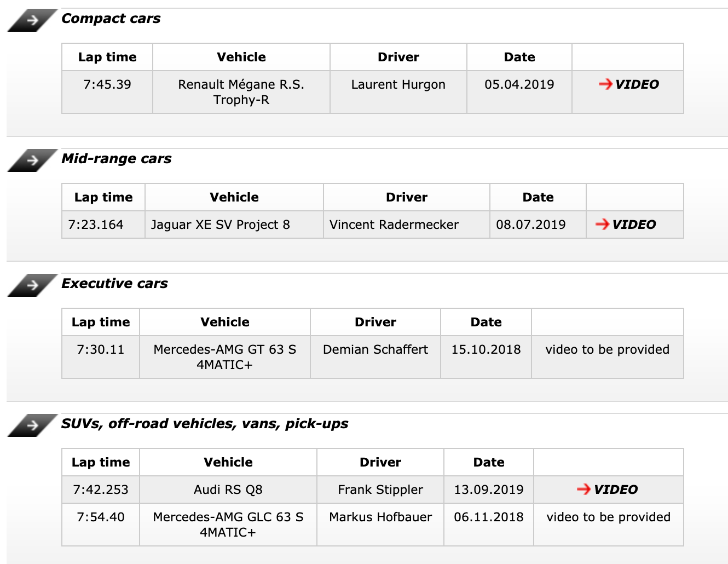
Task: Open the Jaguar XE SV VIDEO link
Action: pyautogui.click(x=626, y=225)
